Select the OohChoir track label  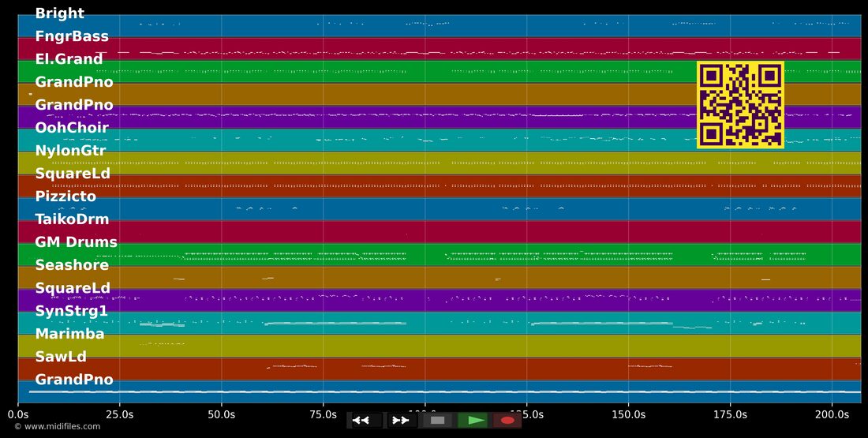(x=72, y=127)
